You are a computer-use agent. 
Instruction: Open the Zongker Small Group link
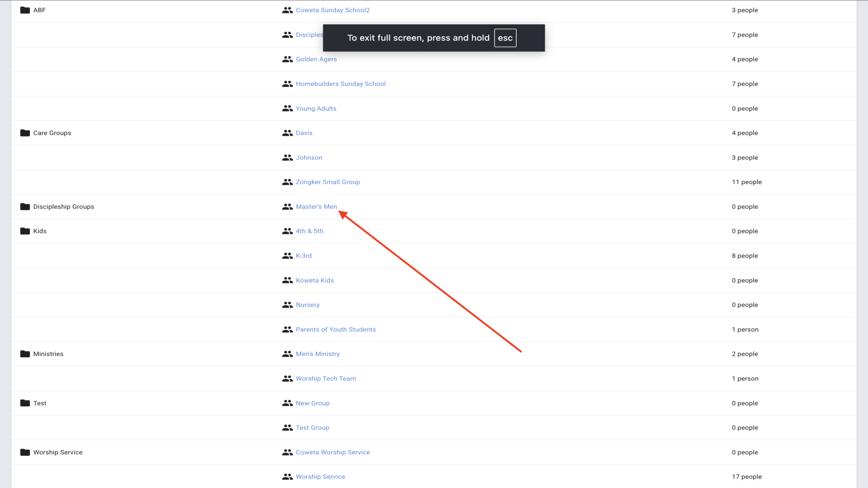click(x=328, y=182)
